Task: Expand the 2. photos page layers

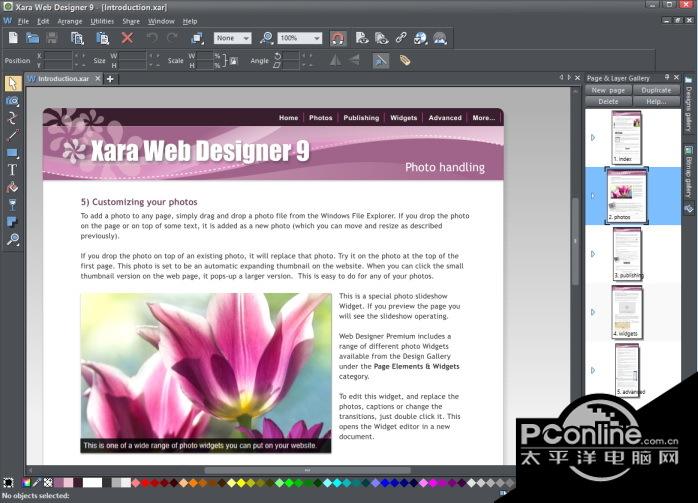Action: [x=593, y=196]
